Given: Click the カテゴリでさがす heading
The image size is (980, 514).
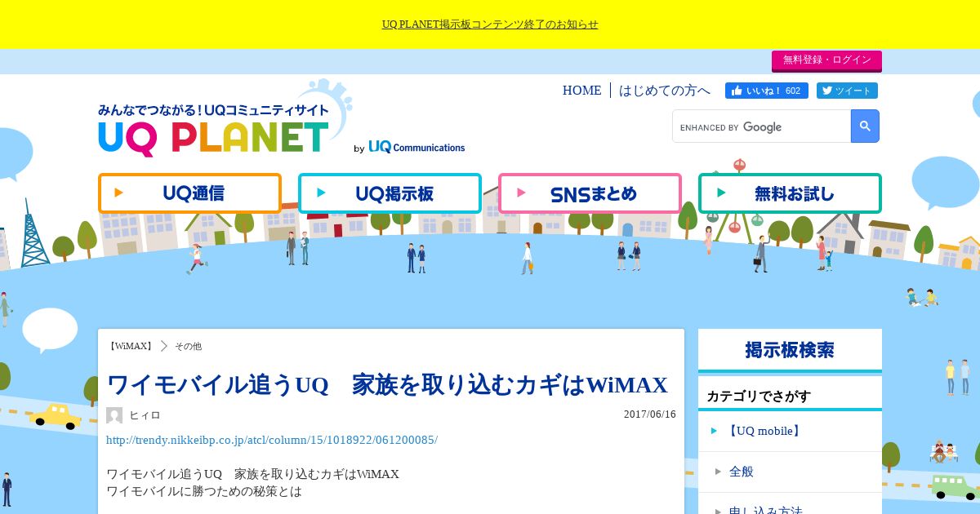Looking at the screenshot, I should coord(759,397).
